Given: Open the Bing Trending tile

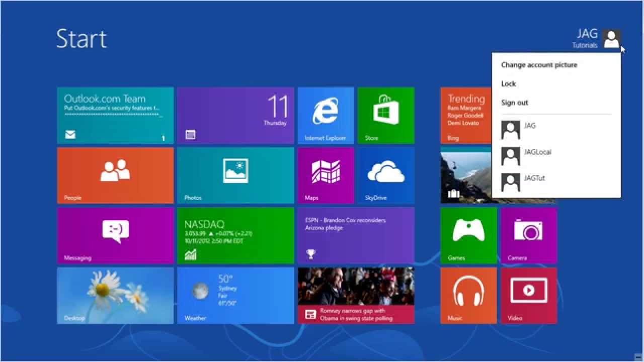Looking at the screenshot, I should point(466,116).
